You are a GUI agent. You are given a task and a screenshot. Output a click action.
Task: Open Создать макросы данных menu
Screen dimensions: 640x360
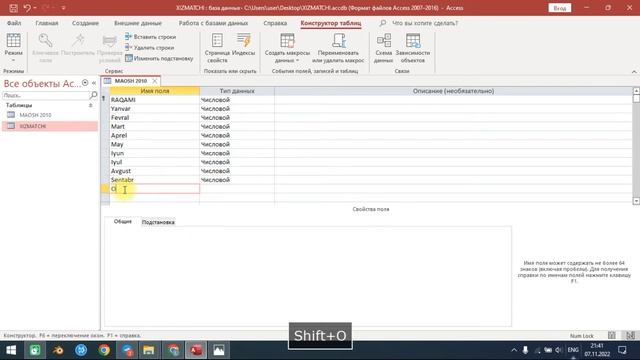(287, 48)
